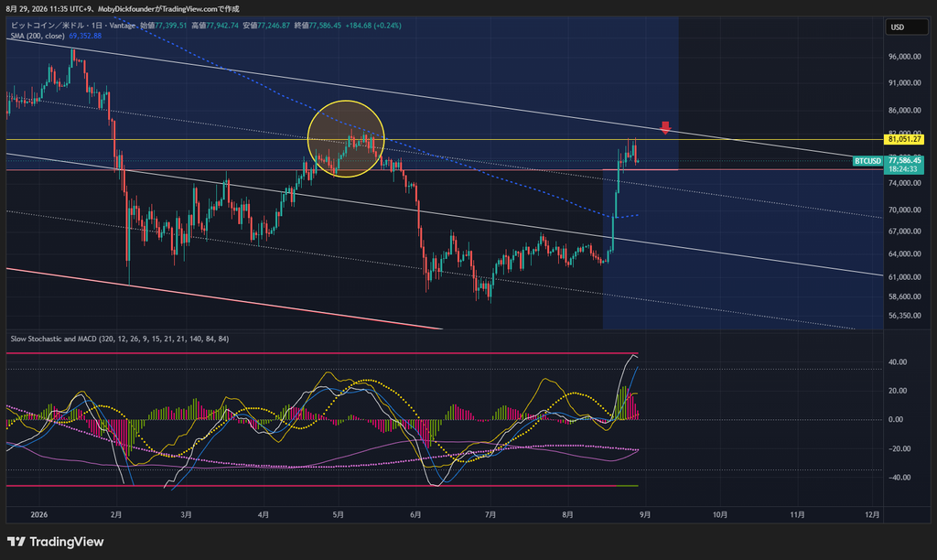This screenshot has width=937, height=560.
Task: Click the 2月 time axis label
Action: pos(116,514)
